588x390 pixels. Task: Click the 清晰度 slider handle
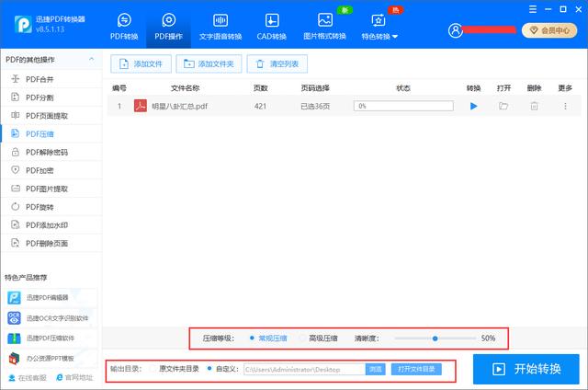click(x=435, y=338)
